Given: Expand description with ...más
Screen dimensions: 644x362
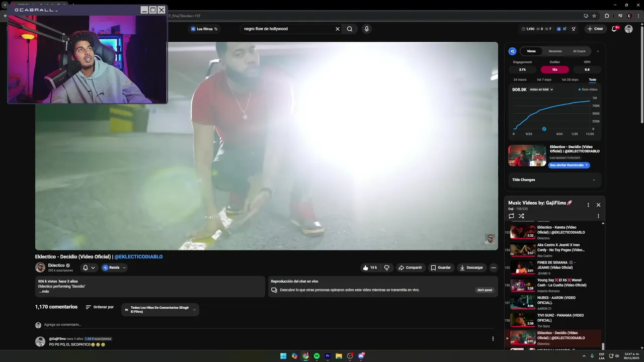Looking at the screenshot, I should coord(44,292).
